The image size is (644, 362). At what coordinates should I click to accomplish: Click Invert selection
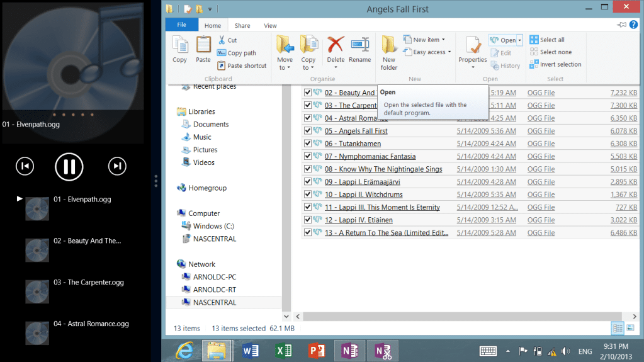(x=556, y=64)
